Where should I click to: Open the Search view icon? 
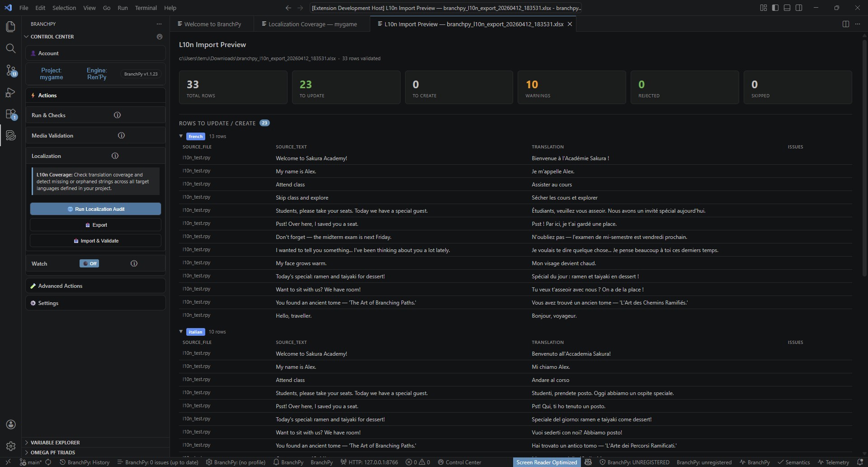(10, 48)
